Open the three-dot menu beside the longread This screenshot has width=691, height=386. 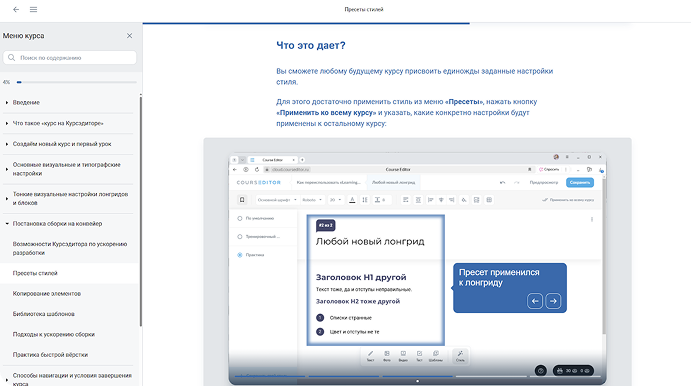point(591,219)
